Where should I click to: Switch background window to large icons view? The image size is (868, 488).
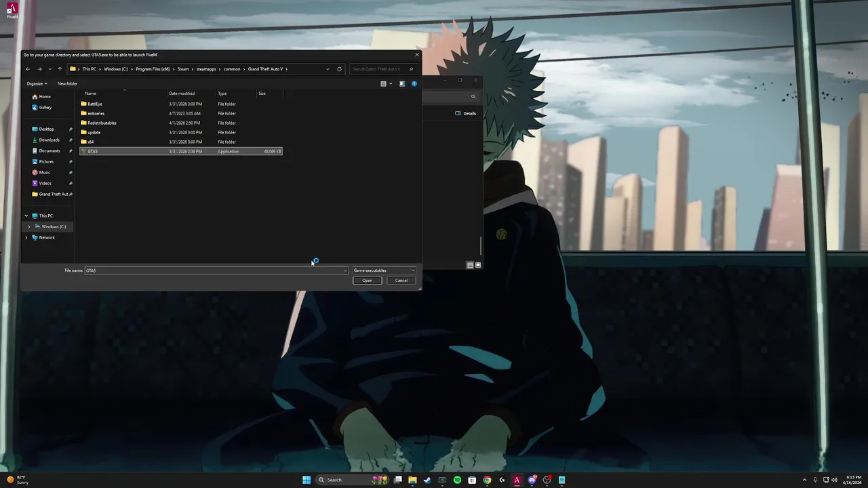point(478,265)
